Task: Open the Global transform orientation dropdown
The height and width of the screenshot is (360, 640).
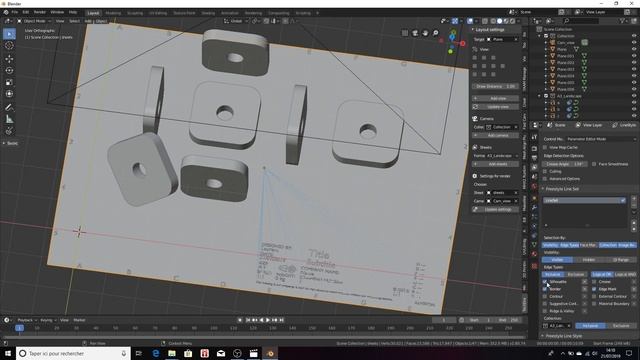Action: tap(235, 21)
